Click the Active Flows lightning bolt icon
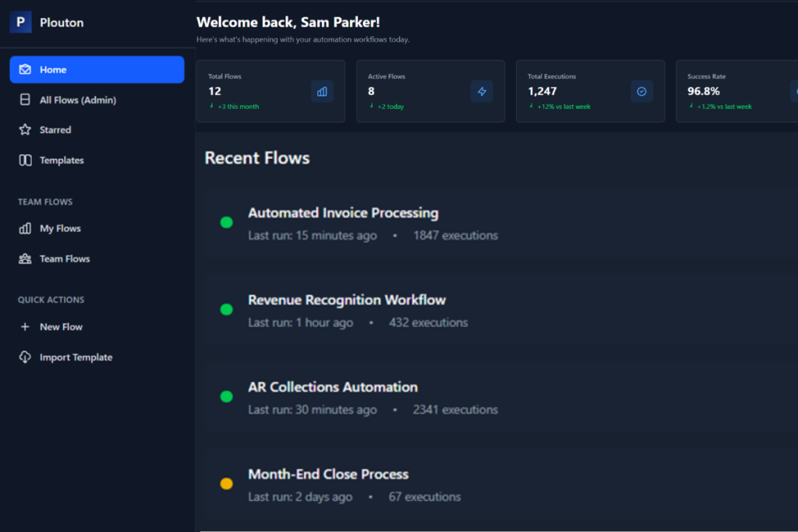This screenshot has width=798, height=532. point(482,92)
